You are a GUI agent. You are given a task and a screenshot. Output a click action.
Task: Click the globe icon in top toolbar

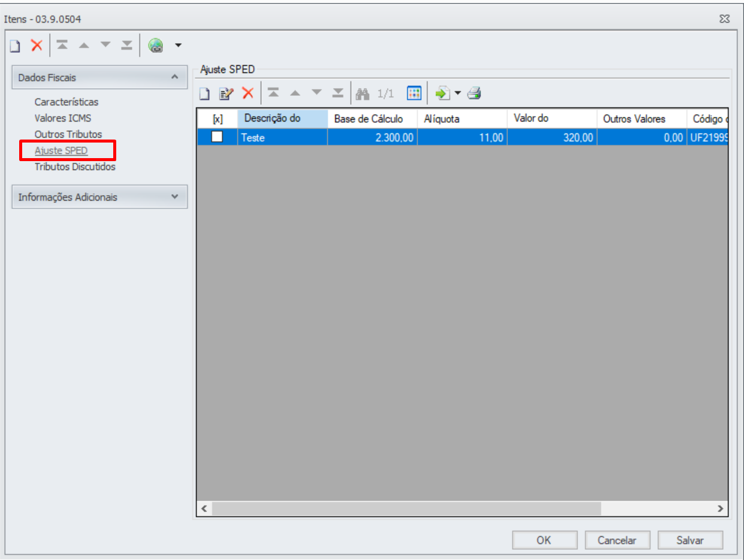point(156,45)
